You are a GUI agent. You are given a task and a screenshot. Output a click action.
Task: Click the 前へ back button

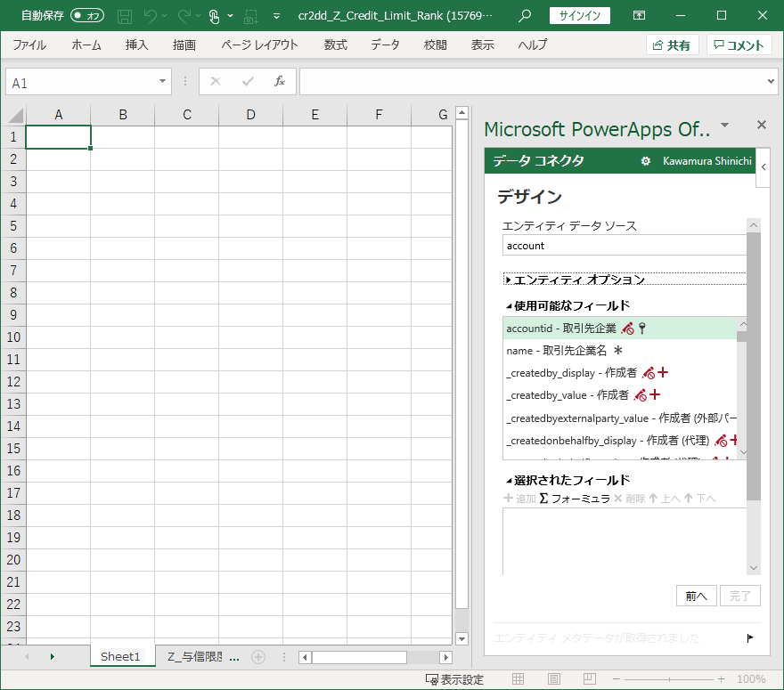[697, 596]
